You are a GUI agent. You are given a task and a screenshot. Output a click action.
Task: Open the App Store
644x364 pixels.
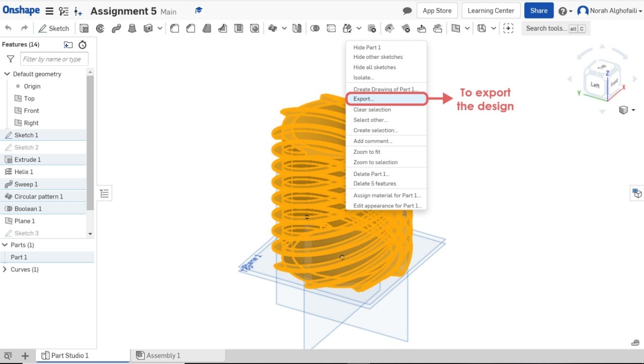pos(437,11)
